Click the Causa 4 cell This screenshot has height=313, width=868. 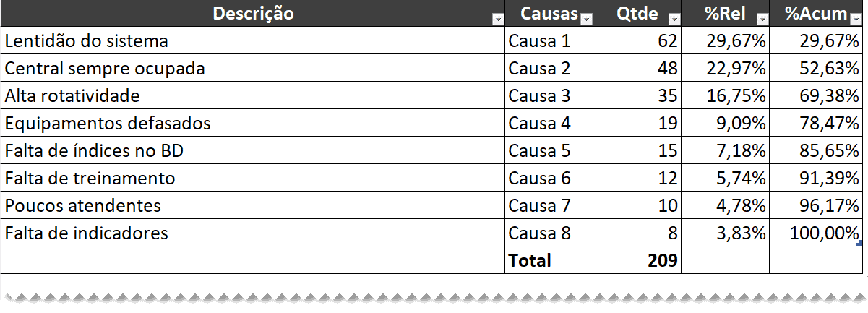pyautogui.click(x=549, y=123)
